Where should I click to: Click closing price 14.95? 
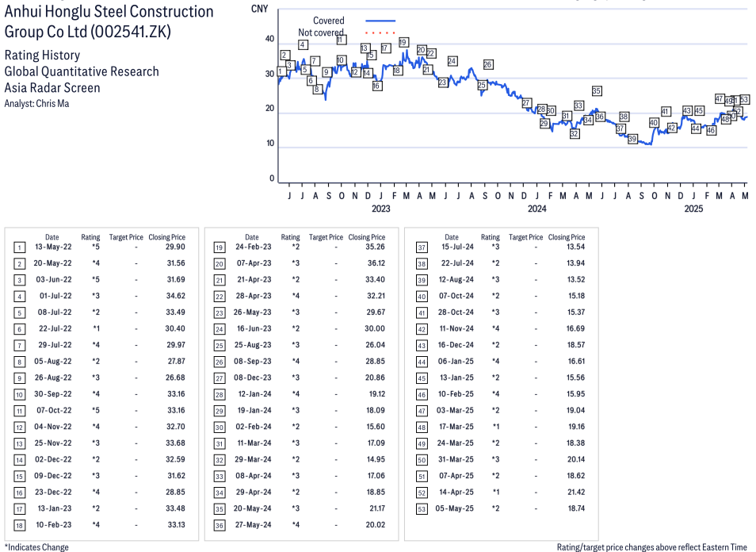point(376,459)
